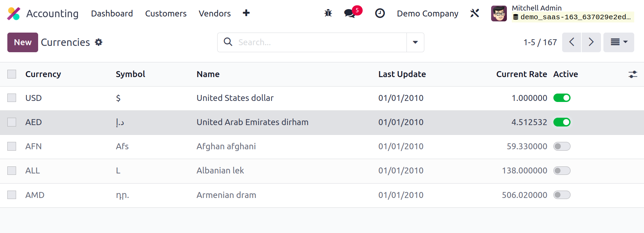This screenshot has height=233, width=644.
Task: Disable the USD active toggle
Action: 562,98
